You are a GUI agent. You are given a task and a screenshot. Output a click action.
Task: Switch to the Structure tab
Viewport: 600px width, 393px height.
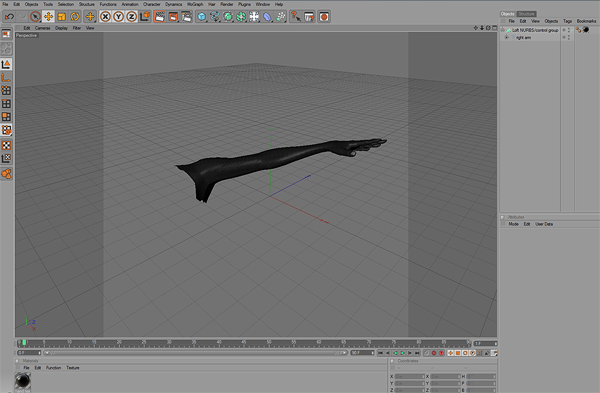pos(527,14)
